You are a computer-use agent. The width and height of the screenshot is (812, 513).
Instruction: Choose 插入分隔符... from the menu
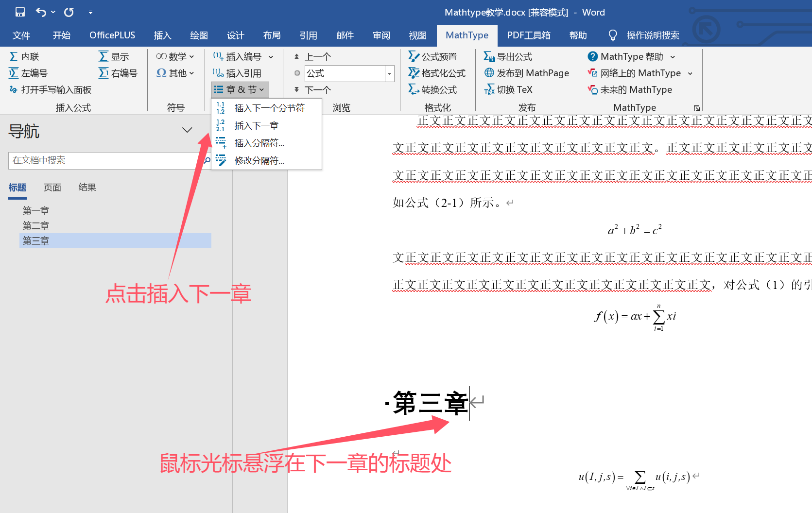tap(266, 143)
